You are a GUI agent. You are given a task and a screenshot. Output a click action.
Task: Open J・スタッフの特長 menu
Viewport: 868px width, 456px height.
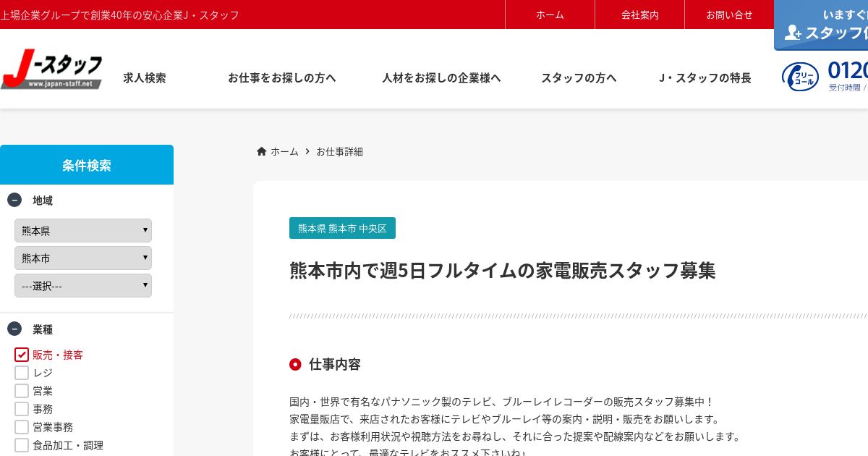pyautogui.click(x=705, y=78)
